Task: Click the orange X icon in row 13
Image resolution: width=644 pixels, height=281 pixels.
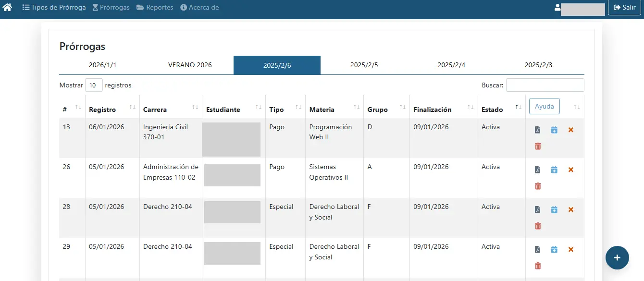Action: [571, 130]
